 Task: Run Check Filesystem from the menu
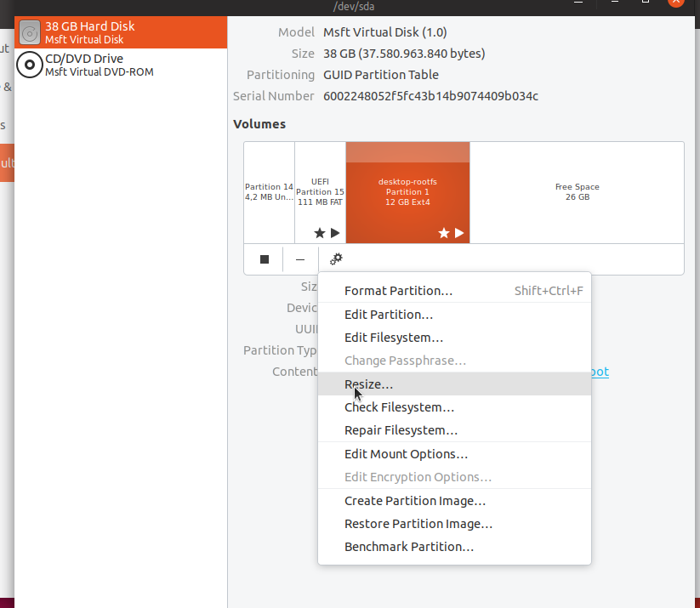(454, 407)
